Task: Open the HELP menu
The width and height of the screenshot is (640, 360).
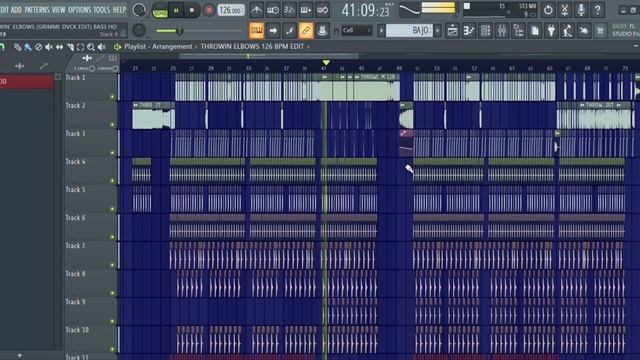Action: [119, 9]
